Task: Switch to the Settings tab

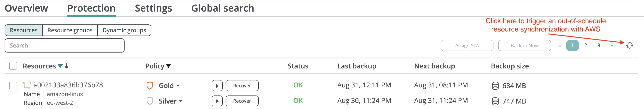Action: 153,8
